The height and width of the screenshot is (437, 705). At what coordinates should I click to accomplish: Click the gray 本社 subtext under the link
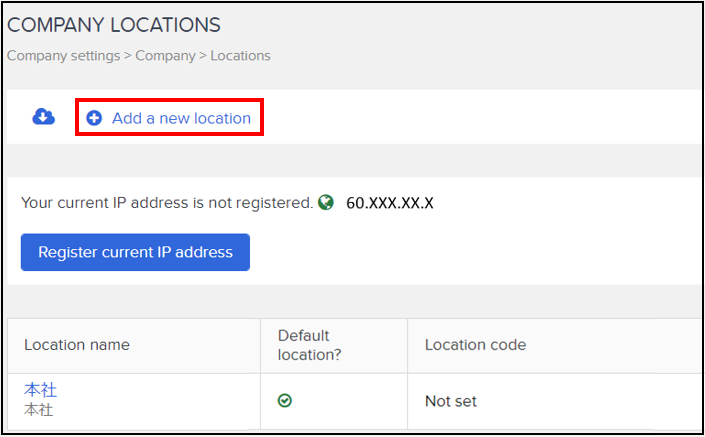39,410
